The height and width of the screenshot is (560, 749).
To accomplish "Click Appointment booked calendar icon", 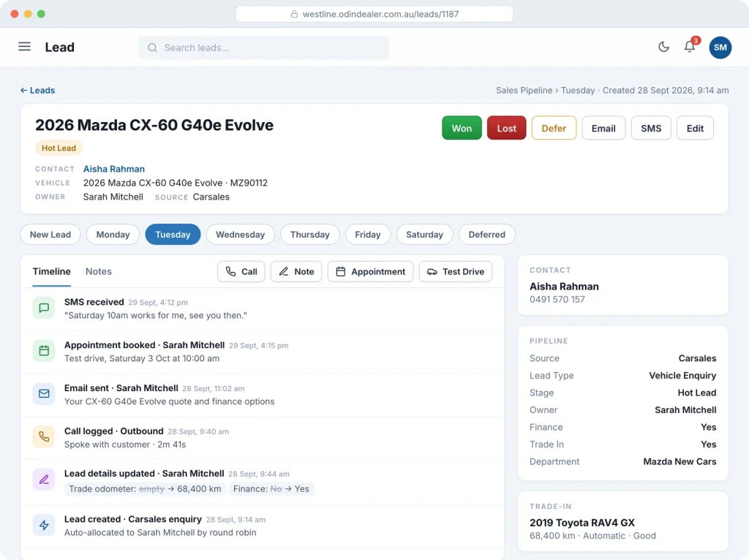I will point(44,351).
